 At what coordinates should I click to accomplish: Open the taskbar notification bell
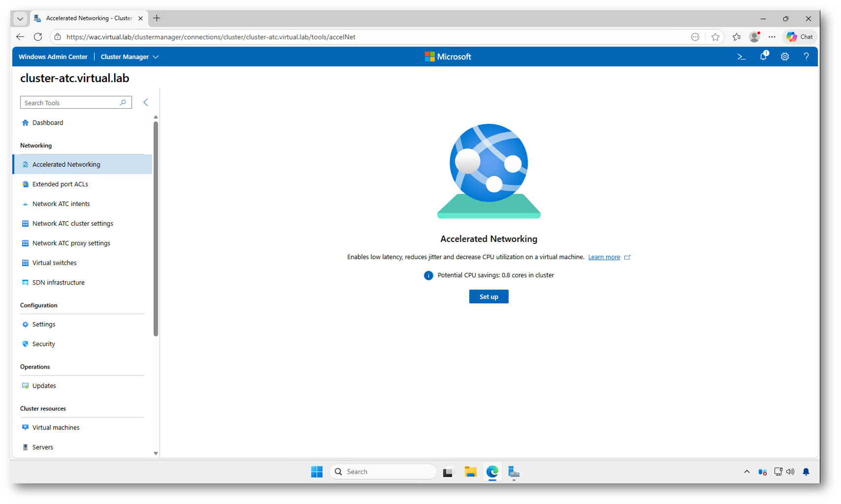(806, 472)
